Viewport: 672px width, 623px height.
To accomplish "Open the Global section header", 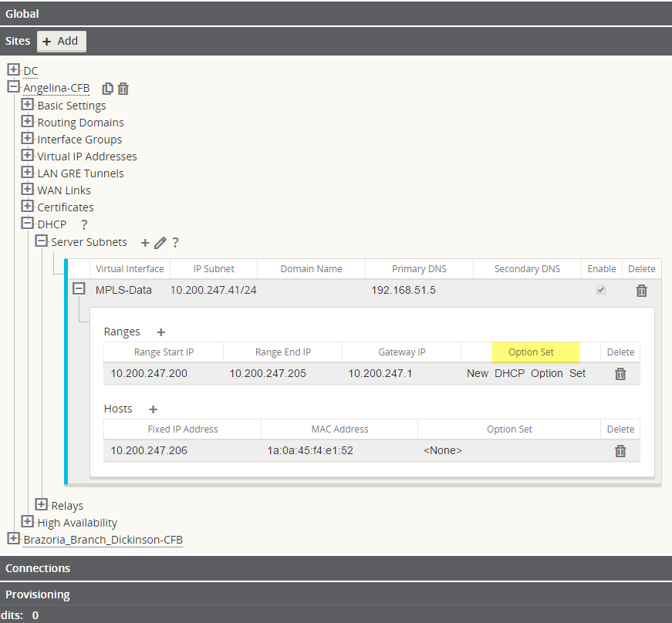I will [336, 14].
